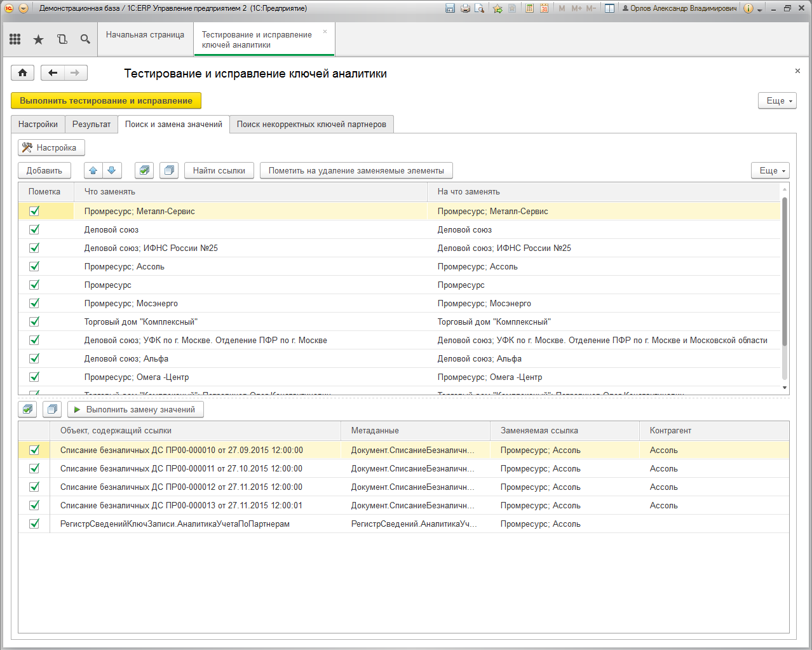Click the M- memory button

tap(591, 8)
